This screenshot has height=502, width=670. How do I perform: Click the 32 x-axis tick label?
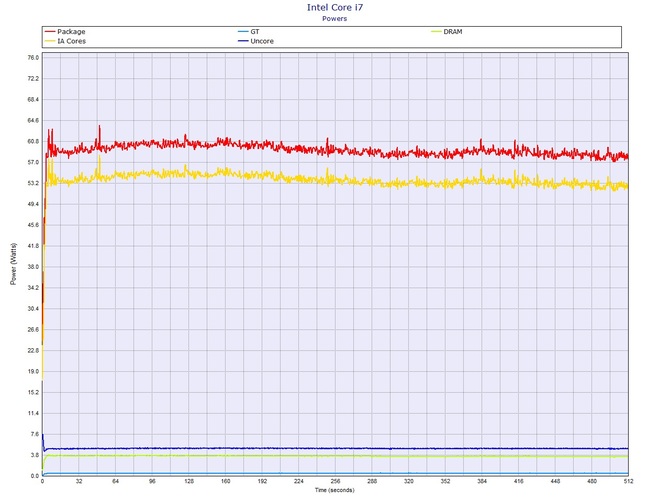[79, 481]
